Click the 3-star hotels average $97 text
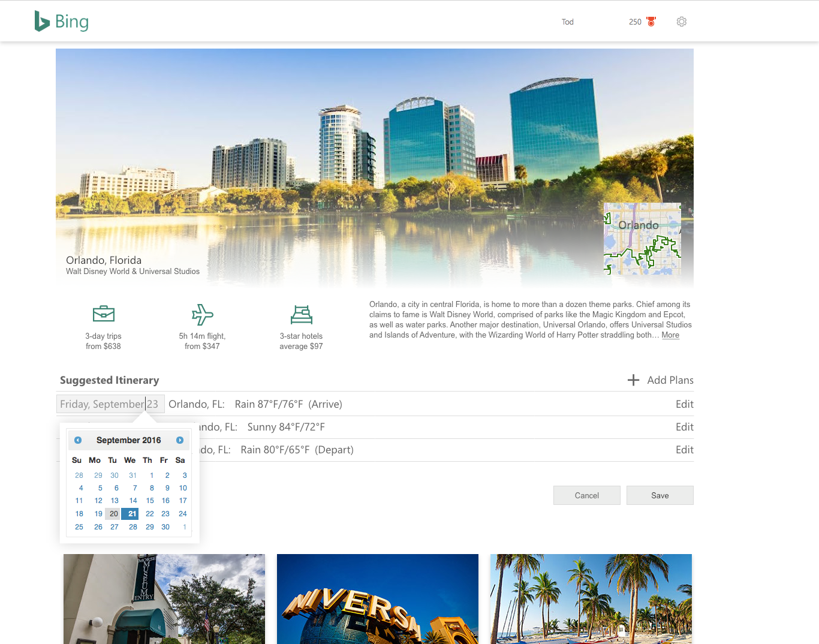Image resolution: width=819 pixels, height=644 pixels. pos(301,341)
